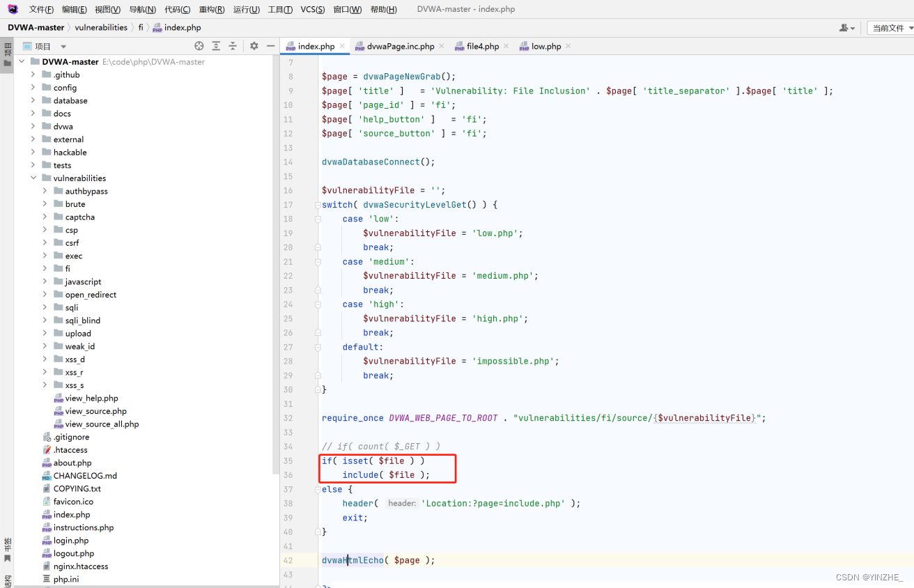Click index.php breadcrumb in navigation bar

coord(177,27)
